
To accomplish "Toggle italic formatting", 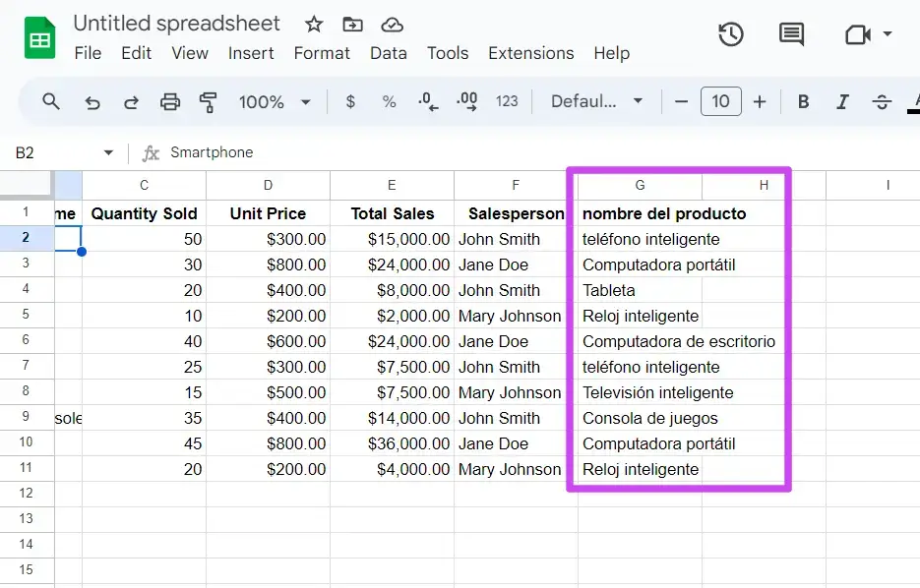I will point(842,102).
